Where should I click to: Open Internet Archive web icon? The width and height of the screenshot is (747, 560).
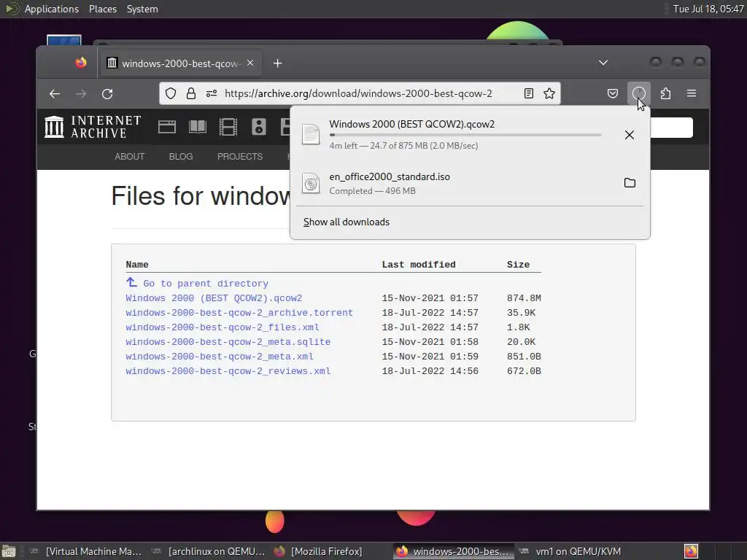167,127
